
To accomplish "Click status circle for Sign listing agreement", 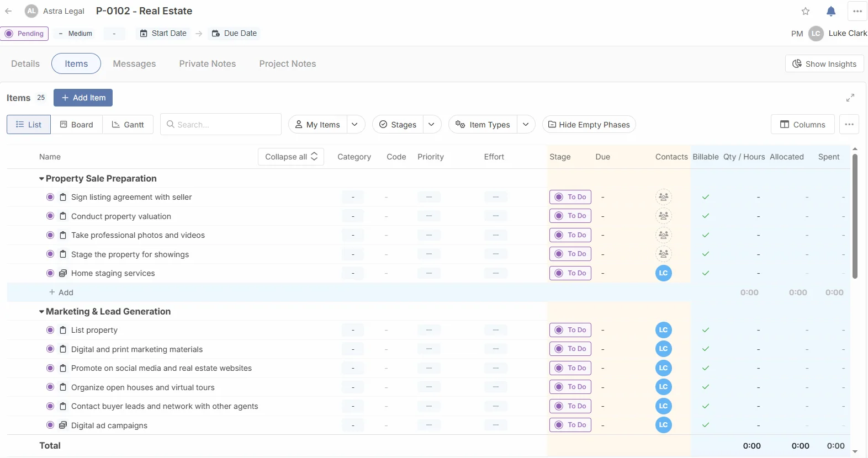I will [x=50, y=197].
